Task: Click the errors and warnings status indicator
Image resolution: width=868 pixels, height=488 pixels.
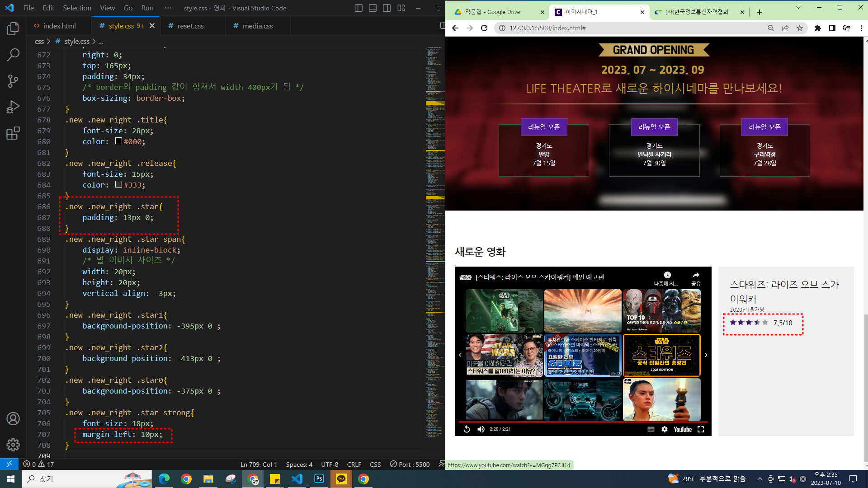Action: [x=38, y=465]
